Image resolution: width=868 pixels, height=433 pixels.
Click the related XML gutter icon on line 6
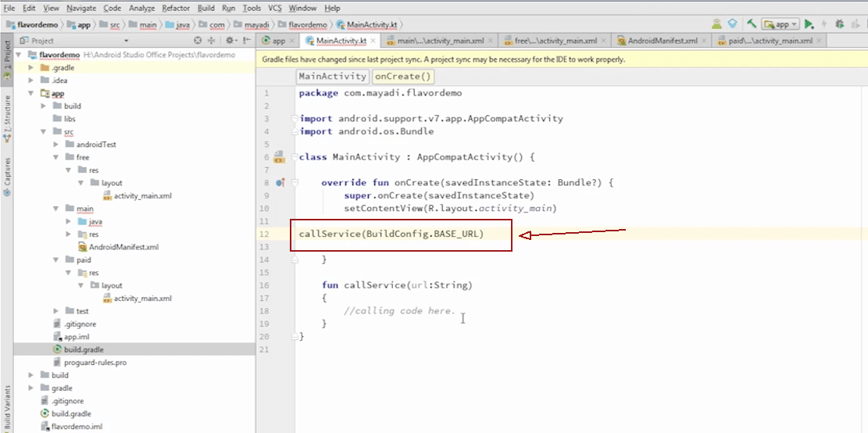(x=279, y=157)
